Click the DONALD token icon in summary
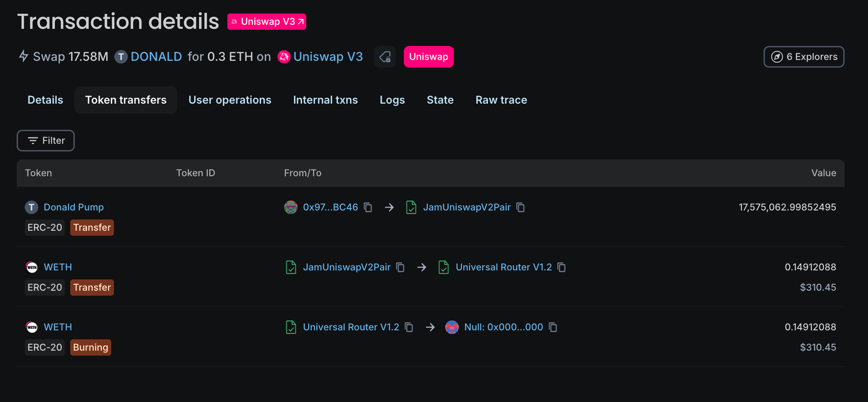This screenshot has width=868, height=402. click(x=121, y=57)
